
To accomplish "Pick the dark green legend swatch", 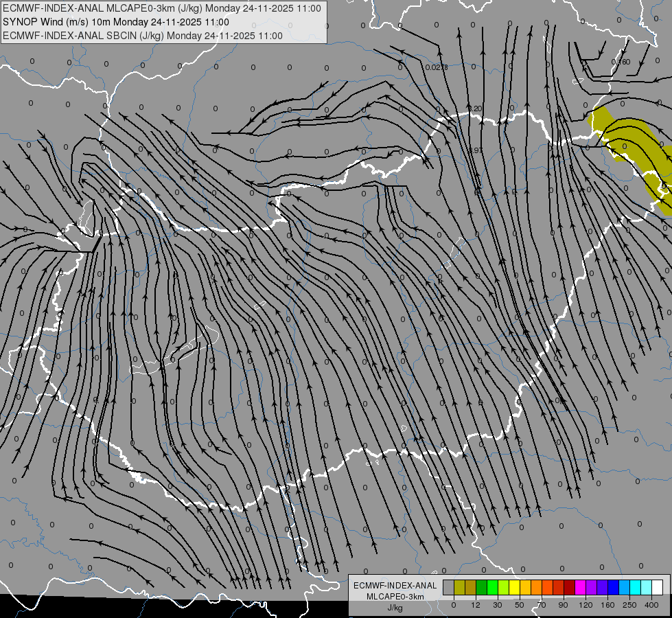I will click(481, 587).
